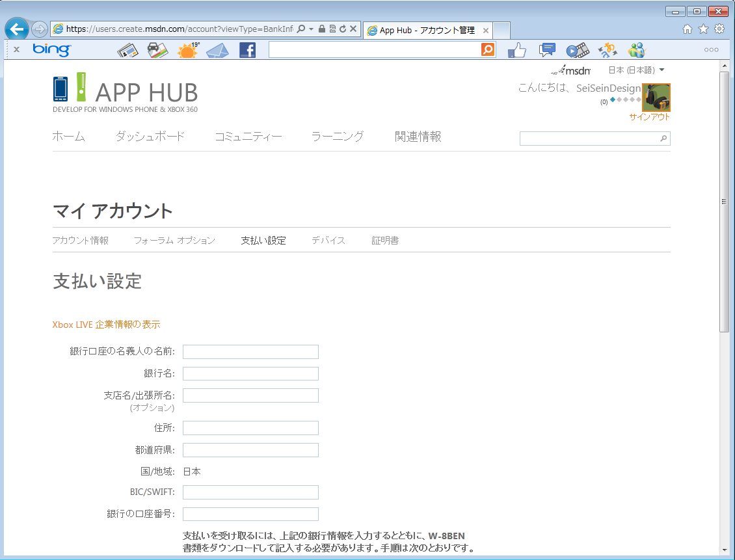Screen dimensions: 735x560
Task: Close the App Hub tab
Action: pyautogui.click(x=486, y=31)
